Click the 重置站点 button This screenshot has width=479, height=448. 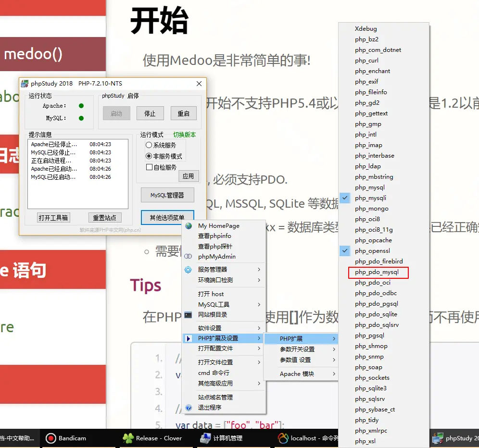click(x=105, y=218)
